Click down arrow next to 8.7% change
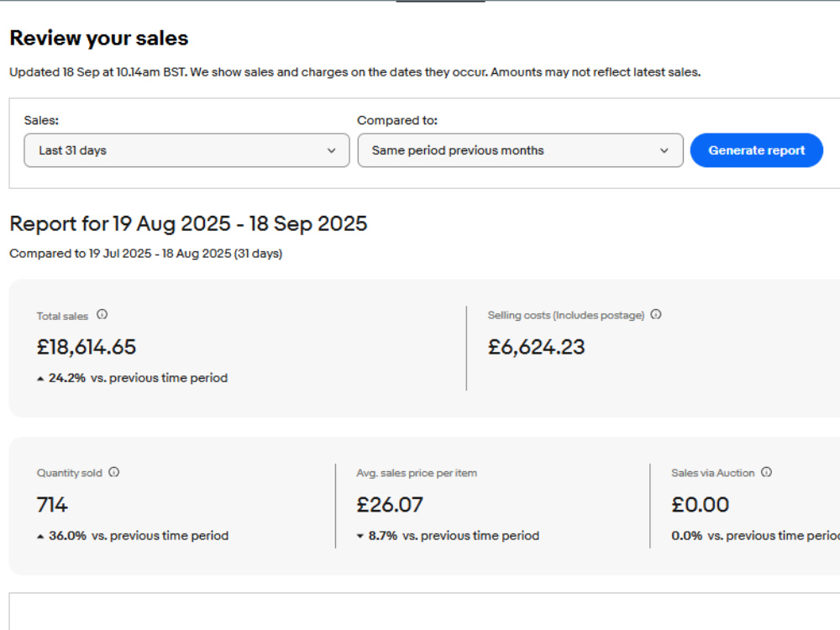The height and width of the screenshot is (630, 840). click(360, 536)
